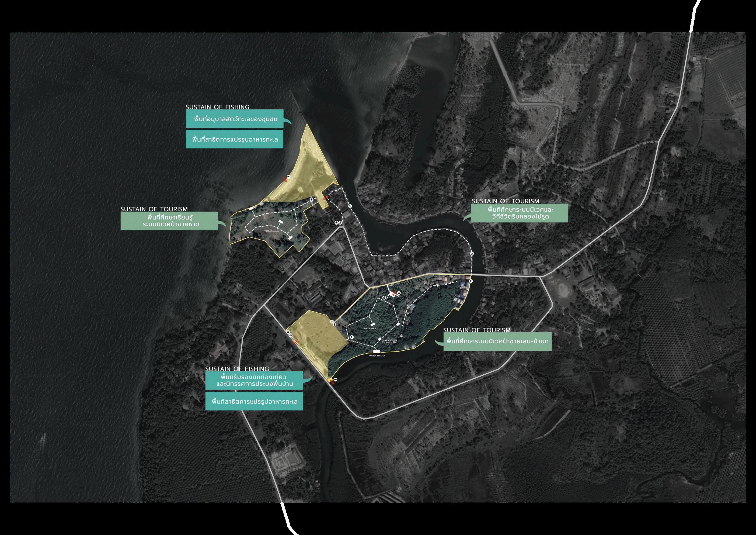Image resolution: width=756 pixels, height=535 pixels.
Task: Click the Trail Crossed label in the mangrove
Action: coord(389,340)
